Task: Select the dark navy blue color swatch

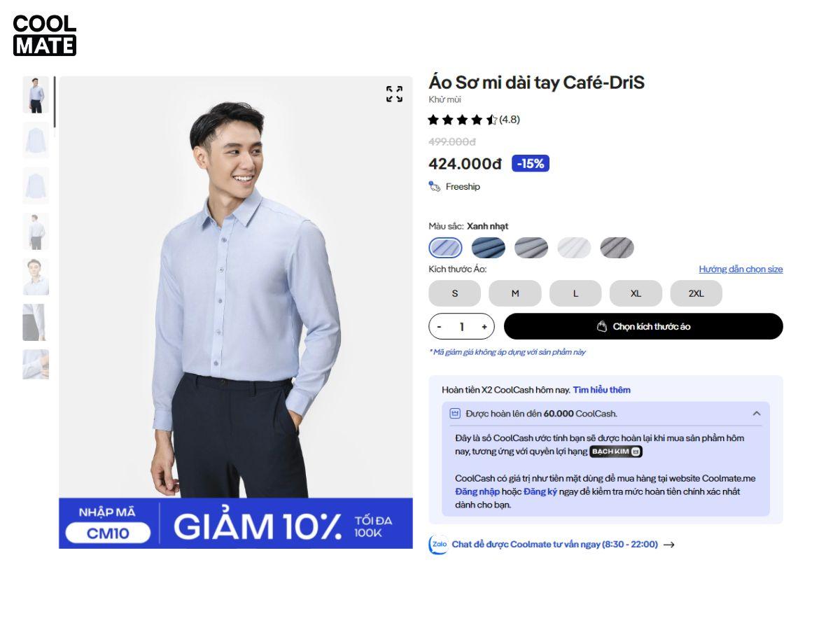Action: point(489,248)
